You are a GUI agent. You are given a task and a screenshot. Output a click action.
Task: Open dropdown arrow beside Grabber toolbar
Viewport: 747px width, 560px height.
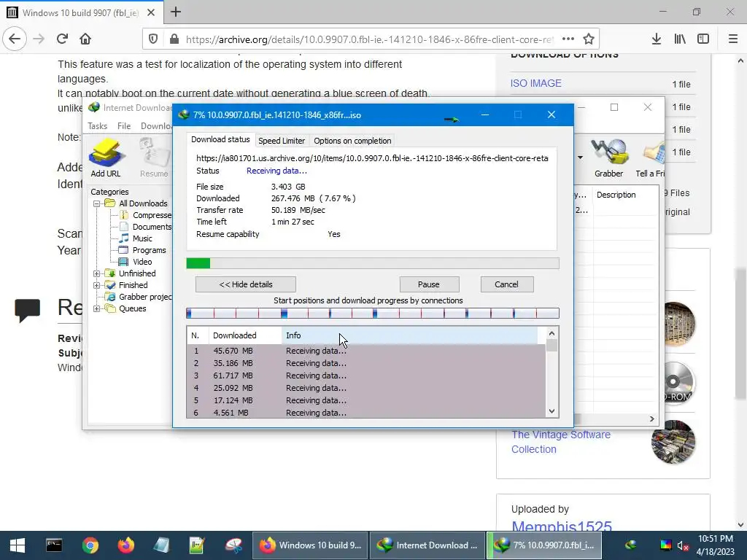click(580, 157)
